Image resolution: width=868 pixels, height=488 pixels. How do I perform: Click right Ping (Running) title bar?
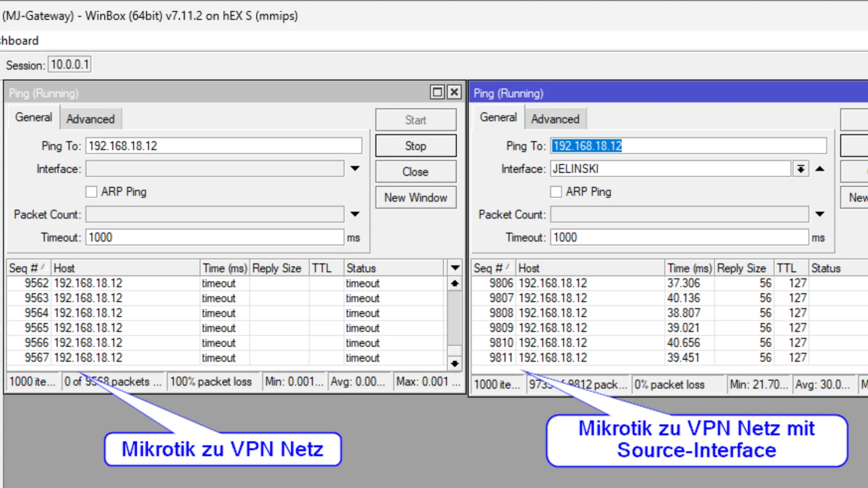pos(669,93)
